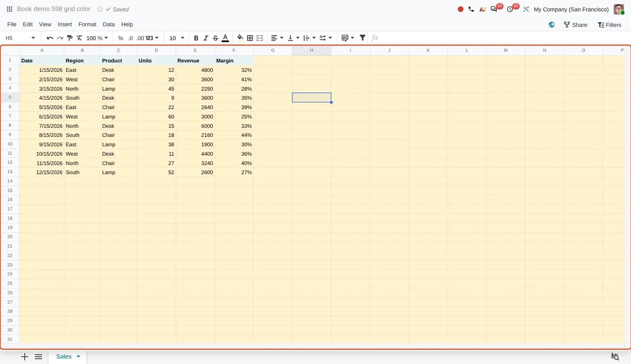This screenshot has height=364, width=631.
Task: Open the File menu
Action: point(12,24)
